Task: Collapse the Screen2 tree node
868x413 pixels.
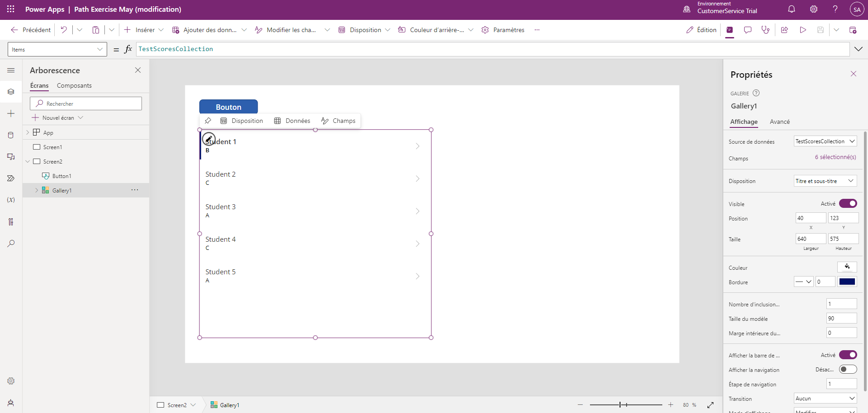Action: [x=28, y=161]
